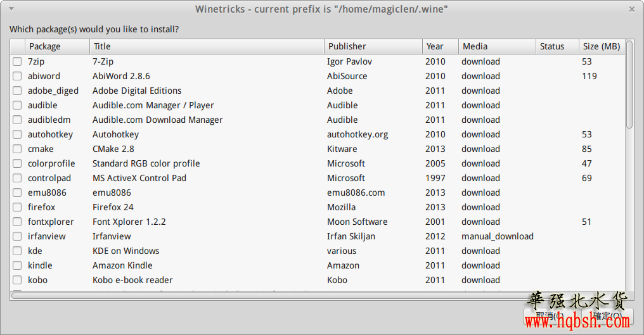The image size is (644, 335).
Task: Select the "2001" year cell
Action: (x=435, y=222)
